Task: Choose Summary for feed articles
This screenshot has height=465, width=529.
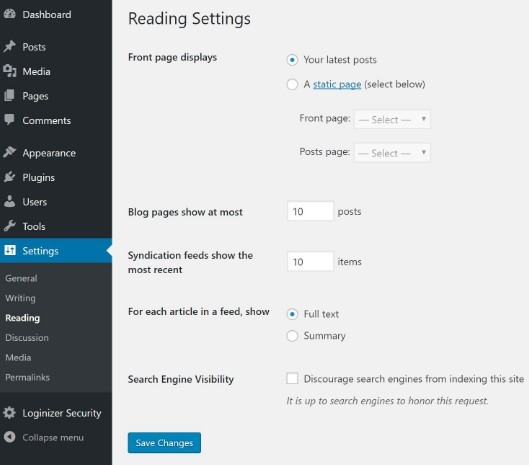Action: click(292, 336)
